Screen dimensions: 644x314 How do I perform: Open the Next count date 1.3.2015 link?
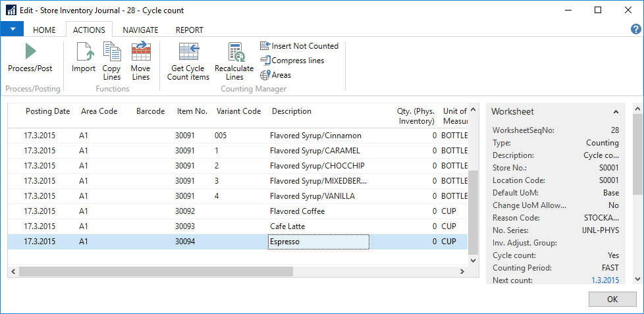pos(604,280)
